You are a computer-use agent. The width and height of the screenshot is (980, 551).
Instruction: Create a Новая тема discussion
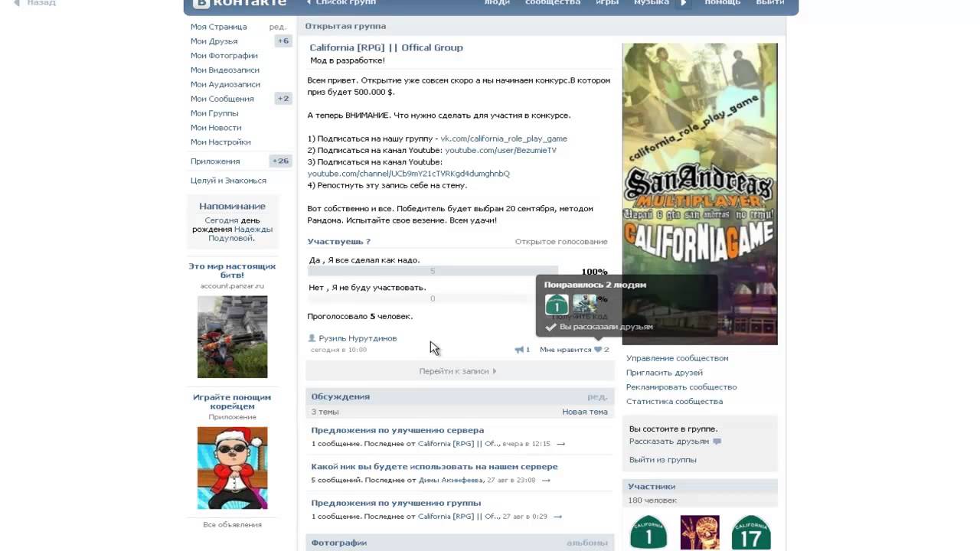point(585,412)
